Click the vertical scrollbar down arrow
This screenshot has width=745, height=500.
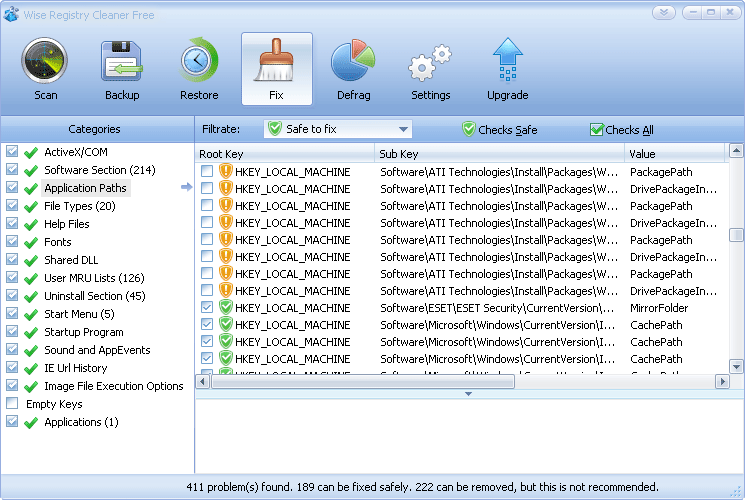click(x=736, y=366)
